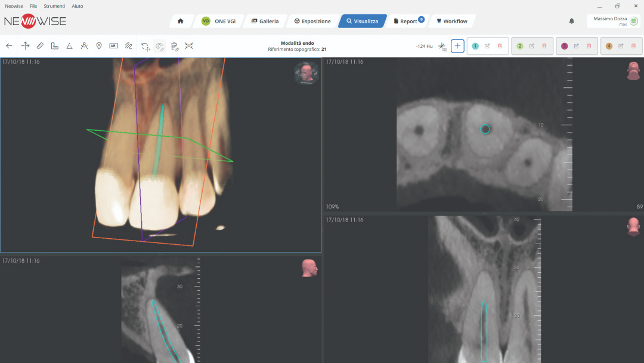This screenshot has width=644, height=363.
Task: Go to the Home tab
Action: (181, 21)
